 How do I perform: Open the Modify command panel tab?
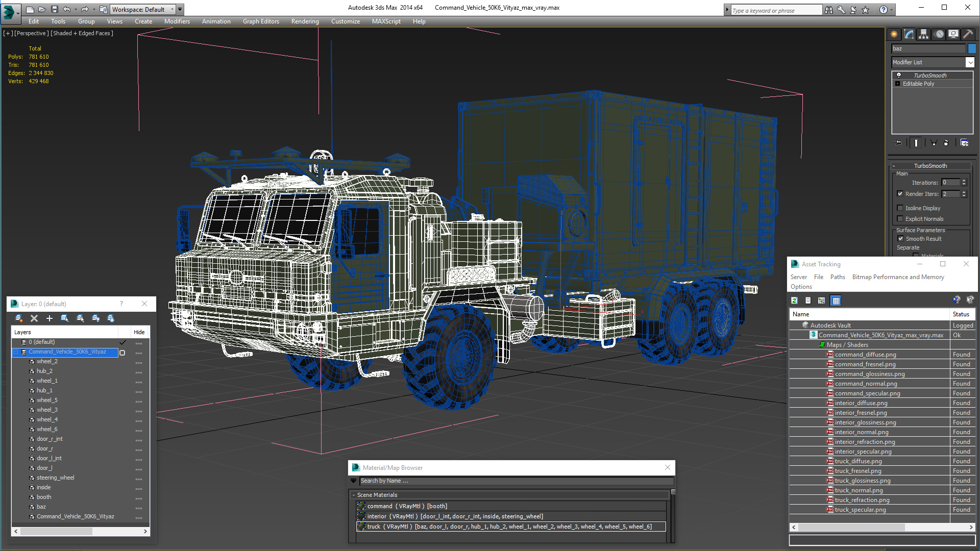(x=909, y=34)
